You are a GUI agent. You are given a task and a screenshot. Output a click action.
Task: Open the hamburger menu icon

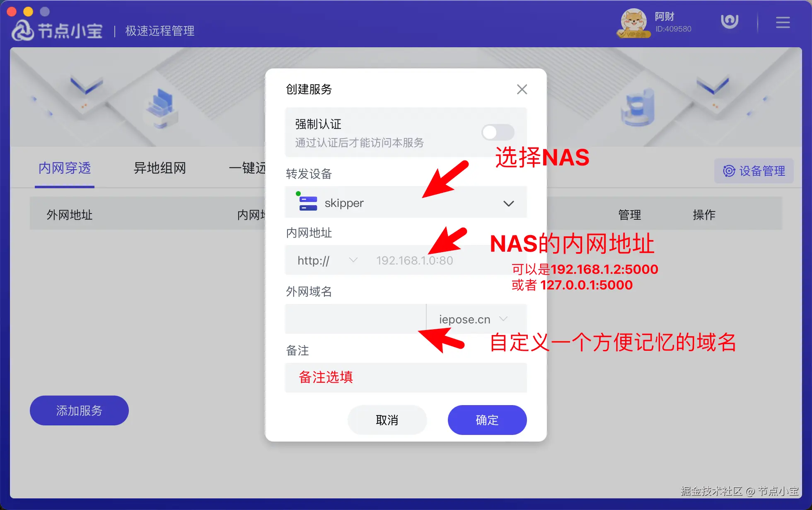point(783,22)
